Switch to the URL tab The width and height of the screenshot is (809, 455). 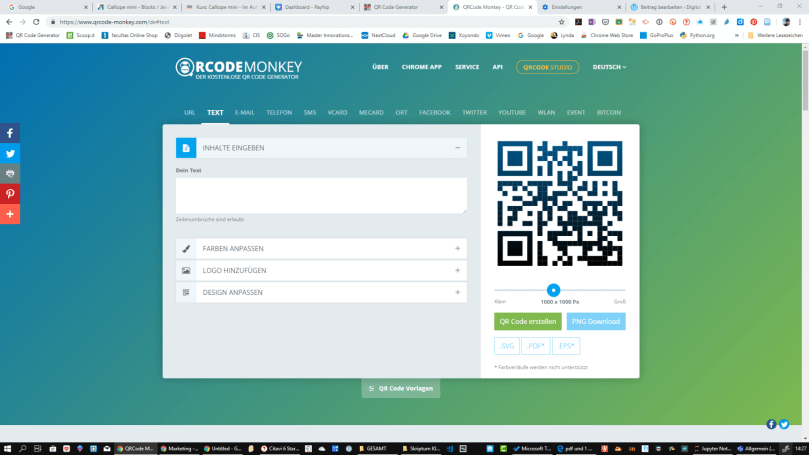[x=189, y=113]
